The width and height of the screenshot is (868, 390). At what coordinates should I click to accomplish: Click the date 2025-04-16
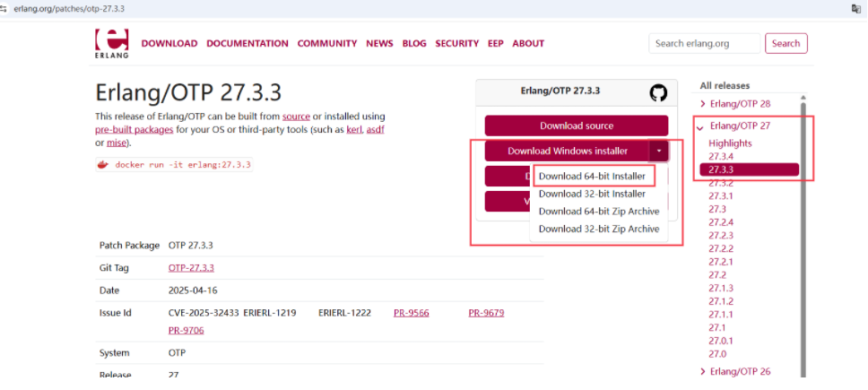(x=192, y=290)
